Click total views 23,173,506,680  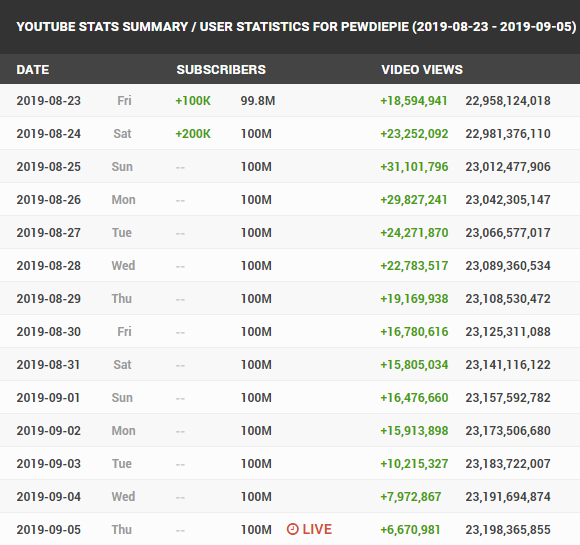pos(508,430)
